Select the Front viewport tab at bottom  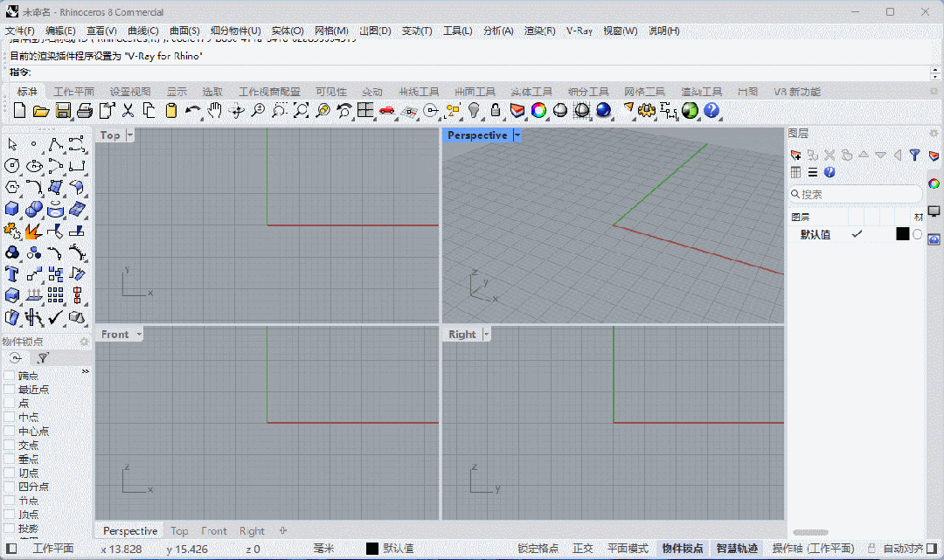tap(214, 531)
